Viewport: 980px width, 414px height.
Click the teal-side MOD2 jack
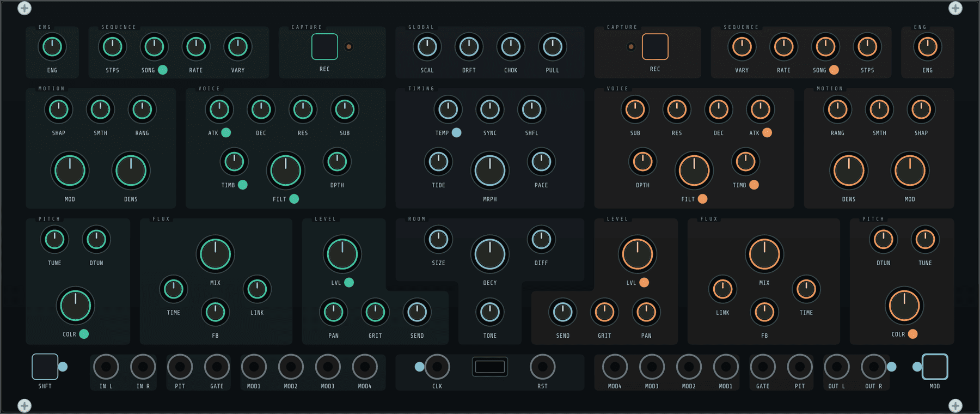(x=291, y=367)
